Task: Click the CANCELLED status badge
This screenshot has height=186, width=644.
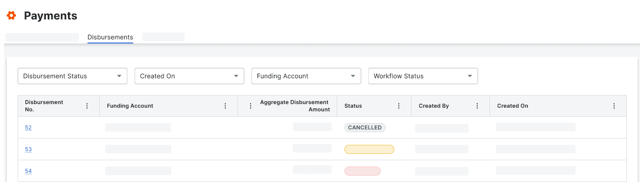Action: click(365, 128)
